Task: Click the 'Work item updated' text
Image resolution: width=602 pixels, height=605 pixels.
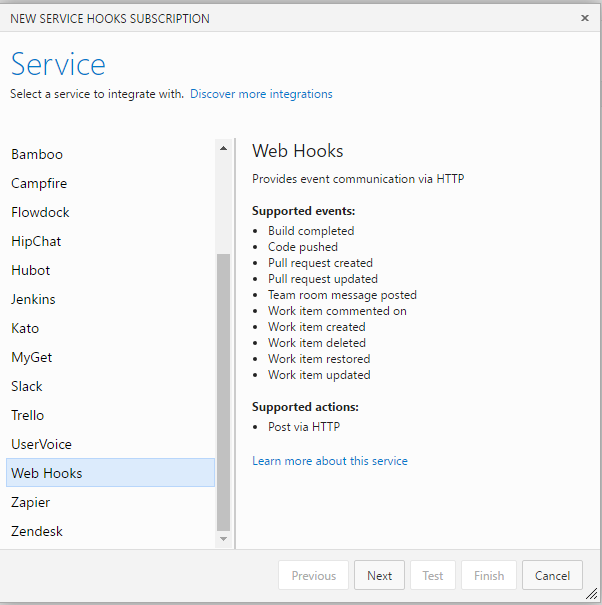Action: point(319,375)
